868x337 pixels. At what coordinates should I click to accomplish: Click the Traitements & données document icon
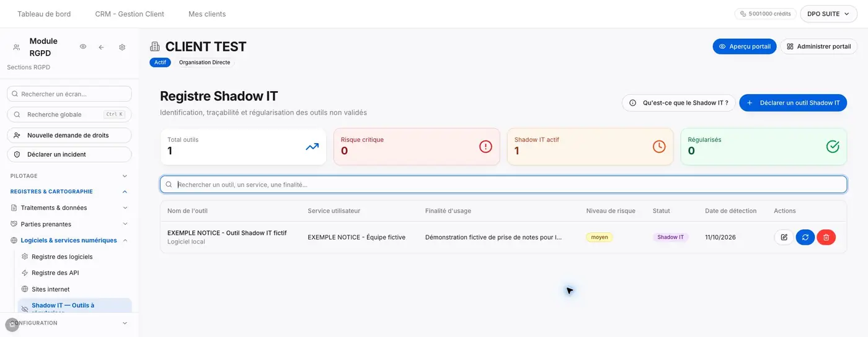pyautogui.click(x=14, y=208)
